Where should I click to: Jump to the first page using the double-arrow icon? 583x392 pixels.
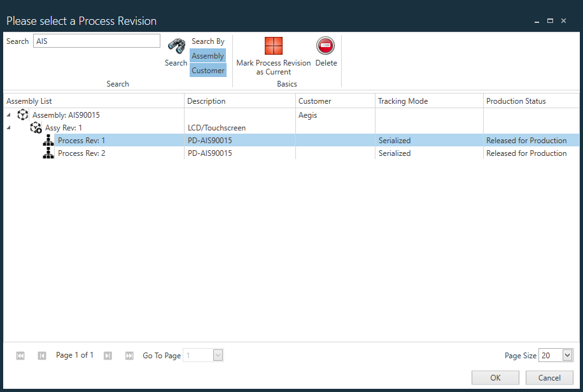point(20,355)
